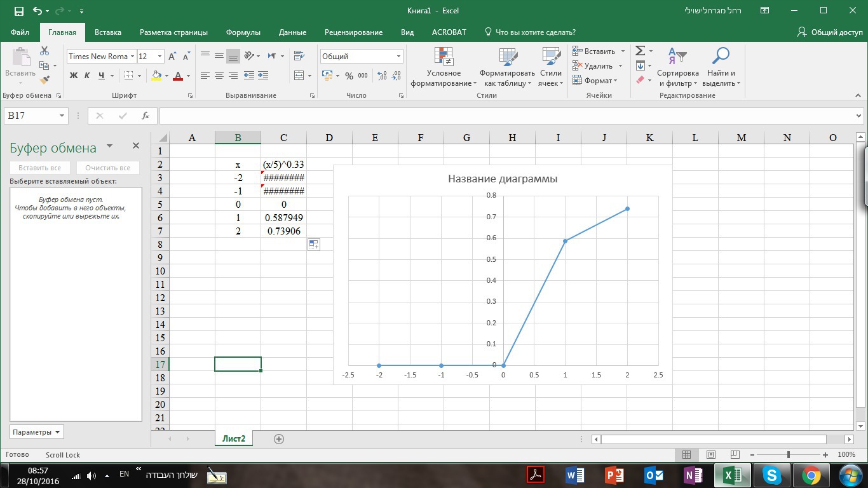Select the Лист2 sheet tab
The height and width of the screenshot is (488, 868).
coord(234,438)
